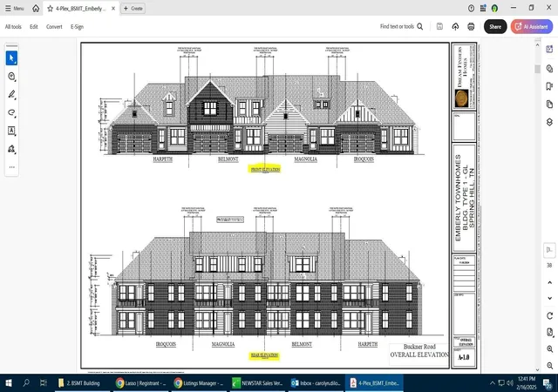The image size is (558, 392).
Task: Click the vertical scrollbar thumb
Action: click(x=537, y=69)
